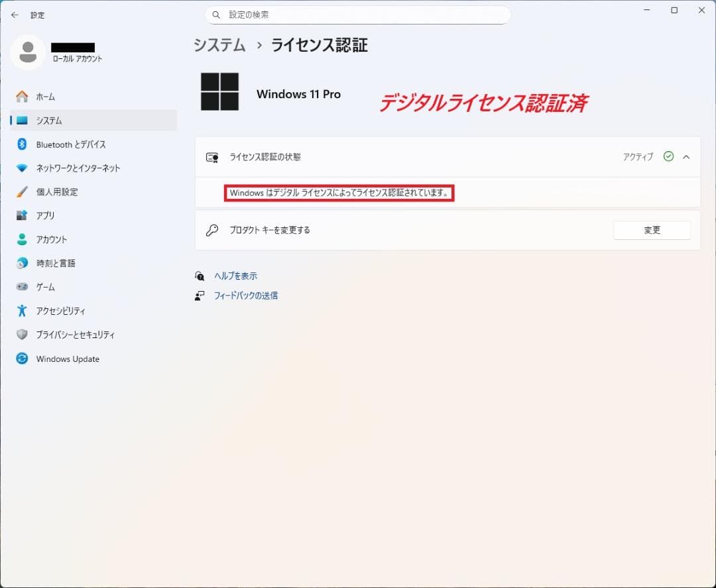
Task: Open ホーム in the sidebar
Action: pyautogui.click(x=93, y=96)
